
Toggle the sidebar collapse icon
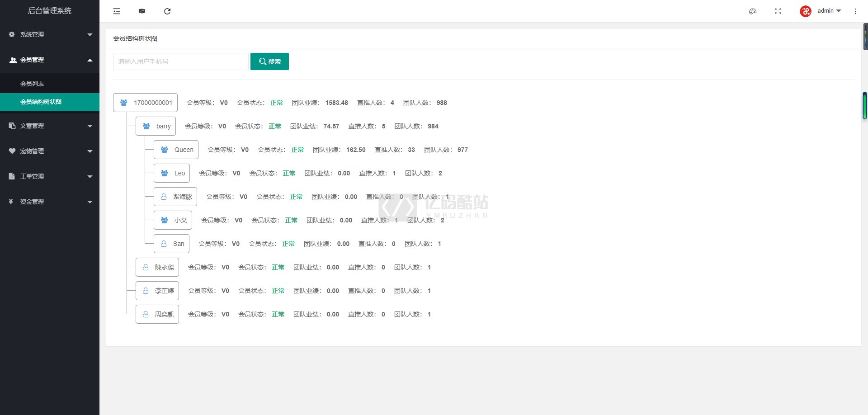tap(117, 11)
